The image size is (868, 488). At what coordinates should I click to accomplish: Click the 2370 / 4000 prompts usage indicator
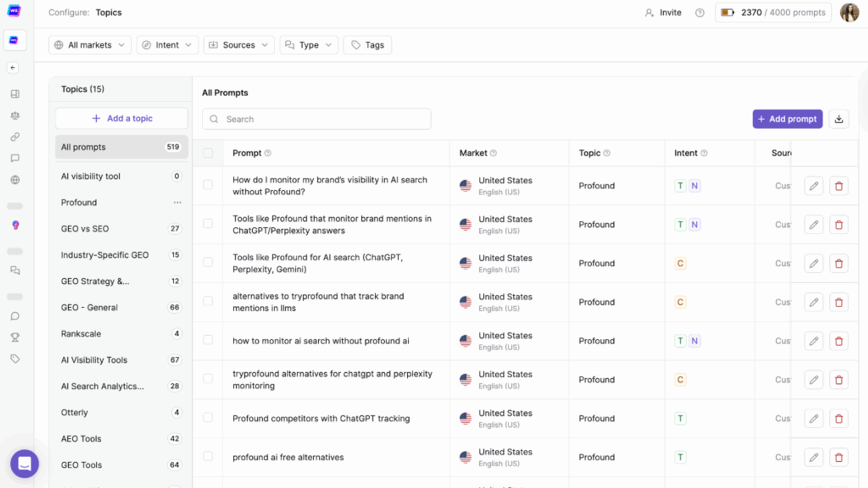(x=773, y=13)
